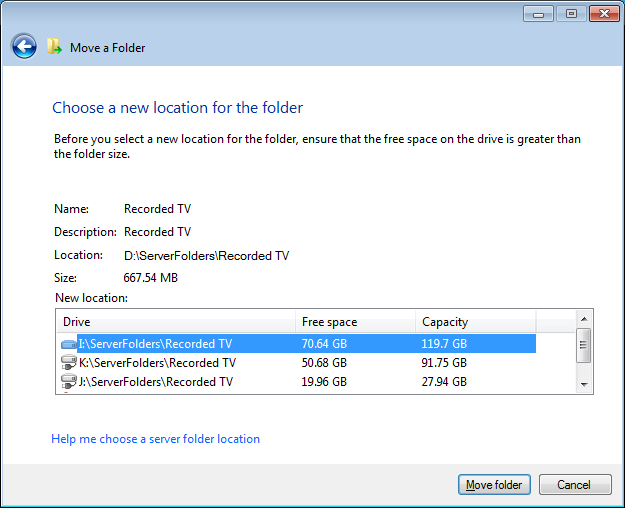
Task: Select the I: drive icon in list
Action: (69, 344)
